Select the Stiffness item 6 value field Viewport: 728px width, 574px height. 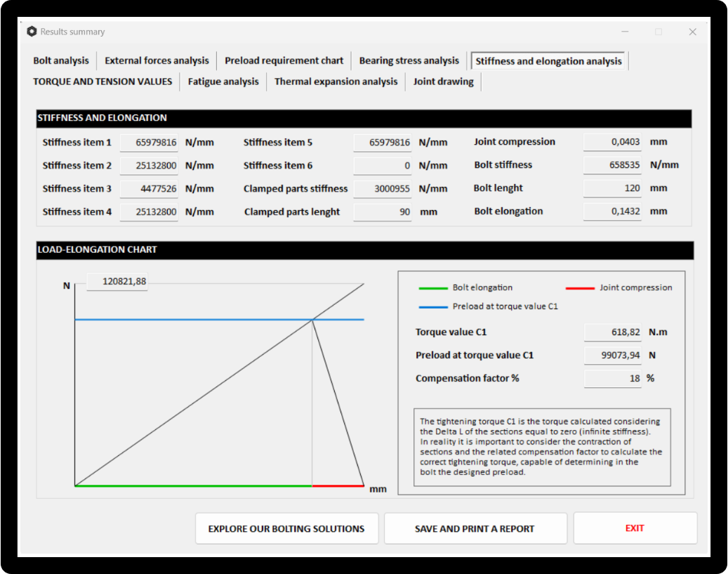tap(383, 166)
